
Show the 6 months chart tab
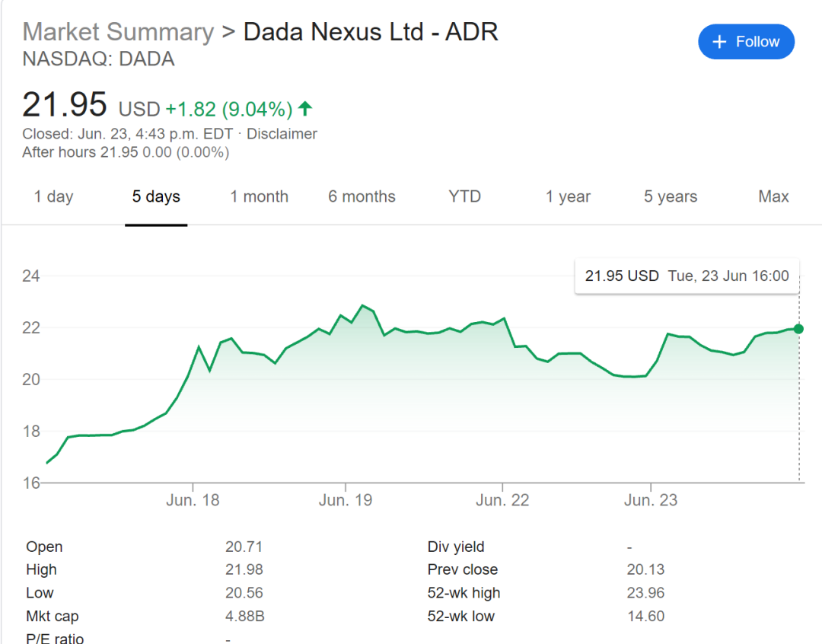coord(362,196)
